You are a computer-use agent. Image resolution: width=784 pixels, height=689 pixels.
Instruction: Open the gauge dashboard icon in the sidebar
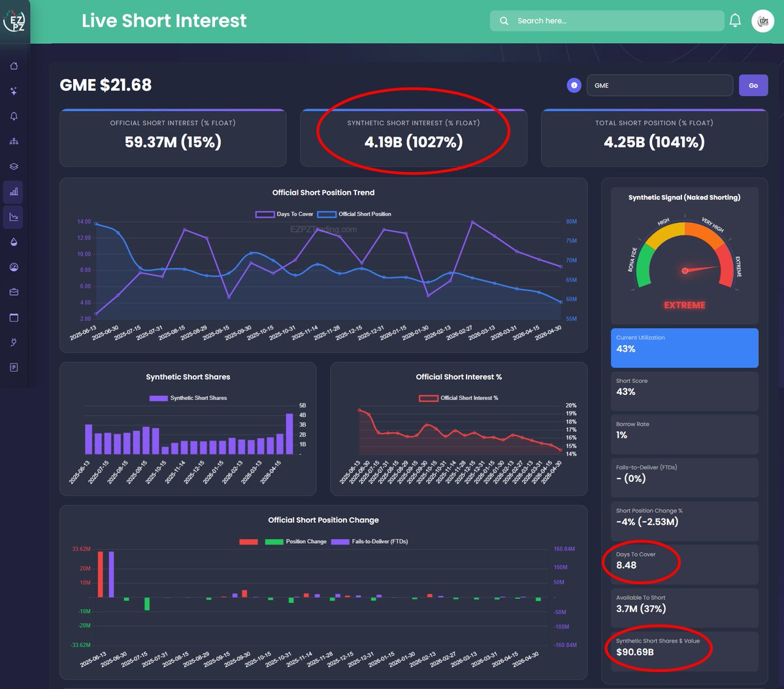click(x=14, y=267)
